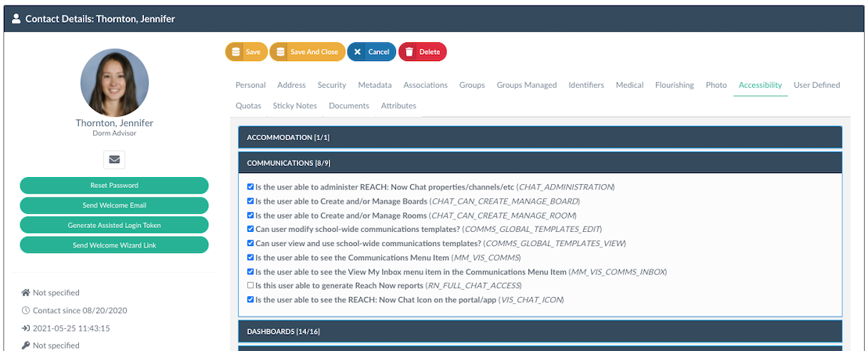Click the key icon beside the bottom Not specified
868x351 pixels.
click(26, 346)
